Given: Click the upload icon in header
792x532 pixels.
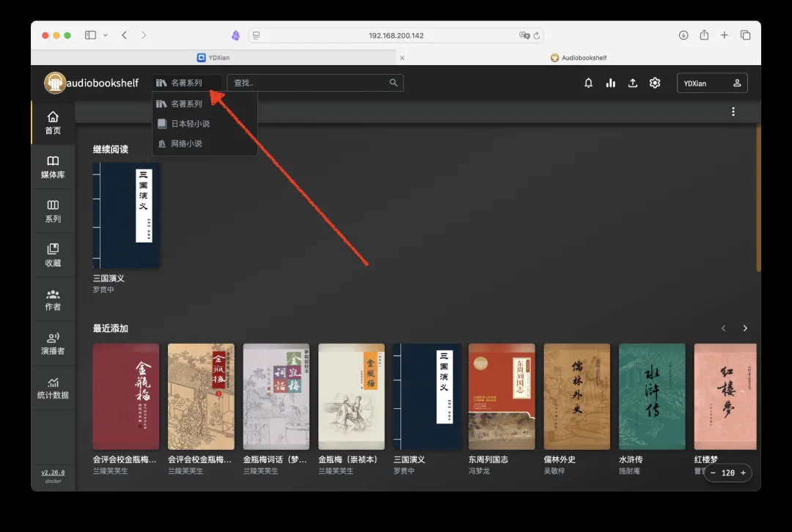Looking at the screenshot, I should point(633,83).
